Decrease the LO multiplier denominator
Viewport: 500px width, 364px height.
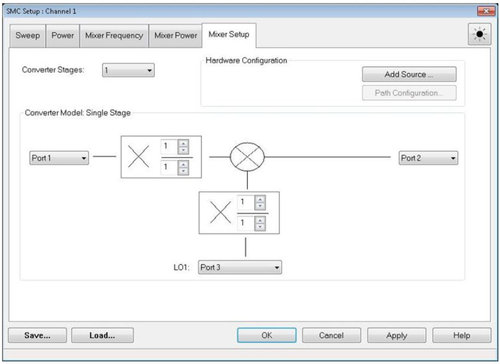coord(260,227)
